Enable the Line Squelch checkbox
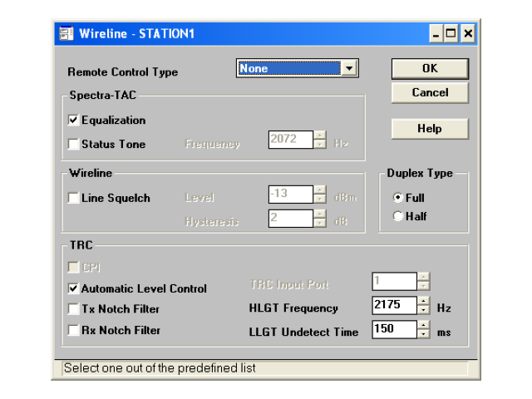 click(x=74, y=199)
